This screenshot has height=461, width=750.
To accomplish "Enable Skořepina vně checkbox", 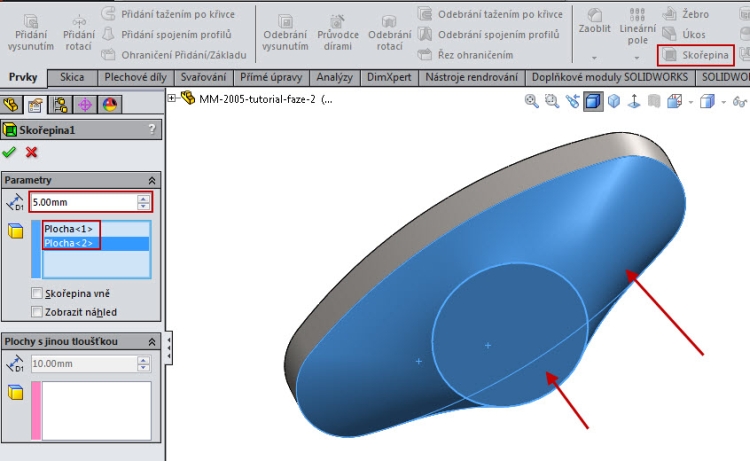I will pyautogui.click(x=37, y=293).
